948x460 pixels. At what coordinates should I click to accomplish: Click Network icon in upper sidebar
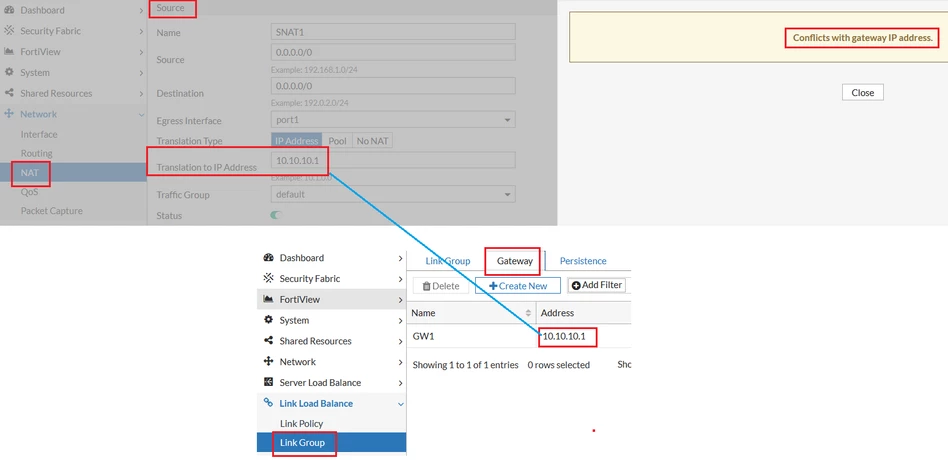point(9,114)
